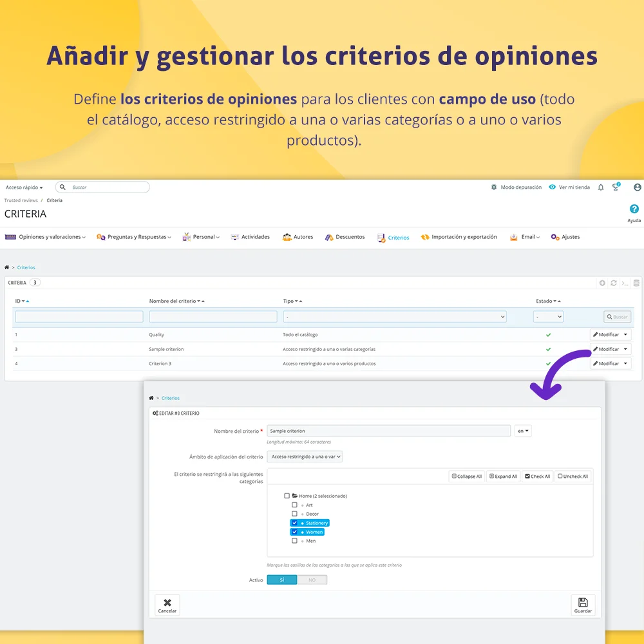Open Preguntas y Respuestas menu
The width and height of the screenshot is (644, 644).
[134, 237]
